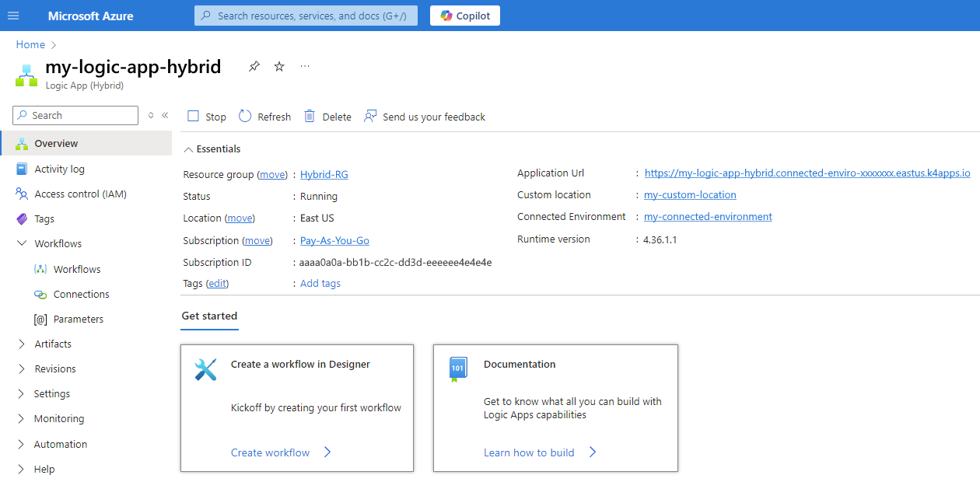The height and width of the screenshot is (482, 980).
Task: Collapse the Essentials section
Action: [x=211, y=148]
